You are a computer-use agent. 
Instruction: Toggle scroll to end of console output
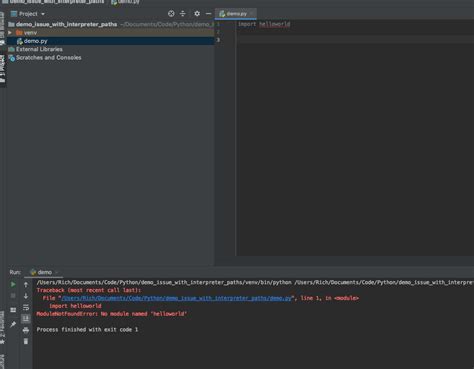[x=26, y=319]
